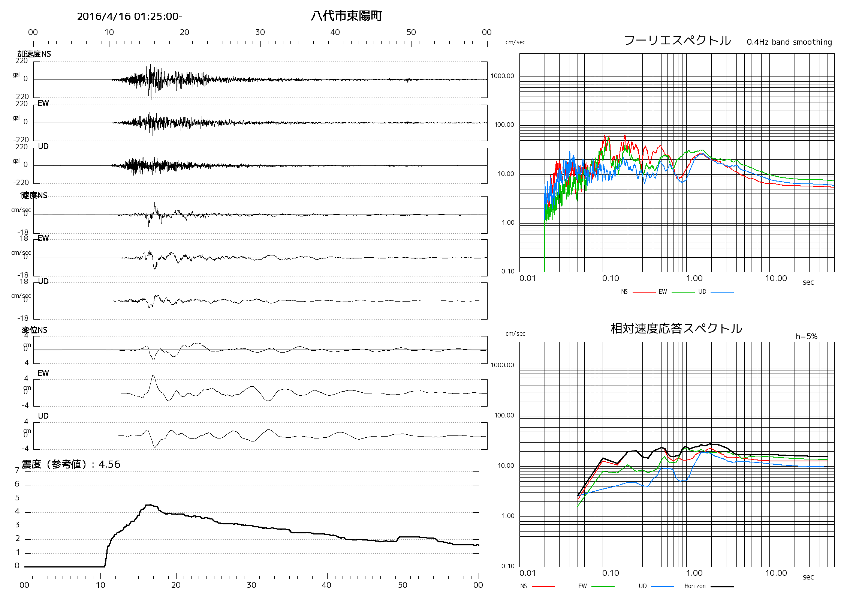Select the Horizon legend text
868x614 pixels.
click(695, 586)
